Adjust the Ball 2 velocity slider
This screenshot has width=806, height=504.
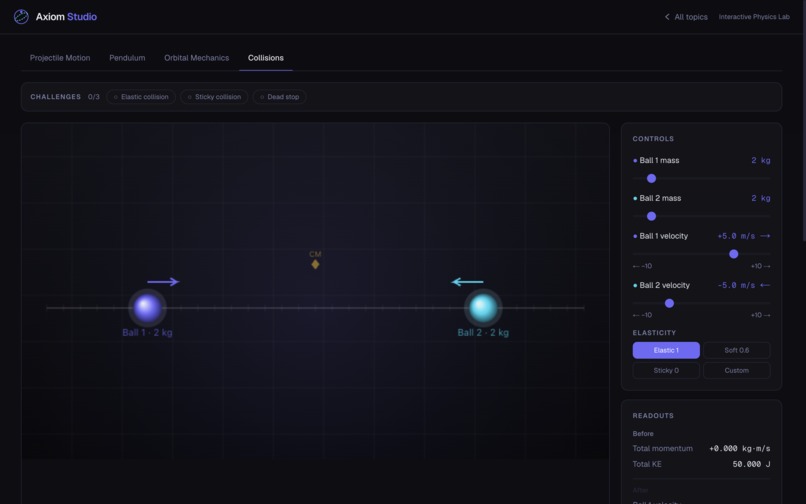click(701, 303)
